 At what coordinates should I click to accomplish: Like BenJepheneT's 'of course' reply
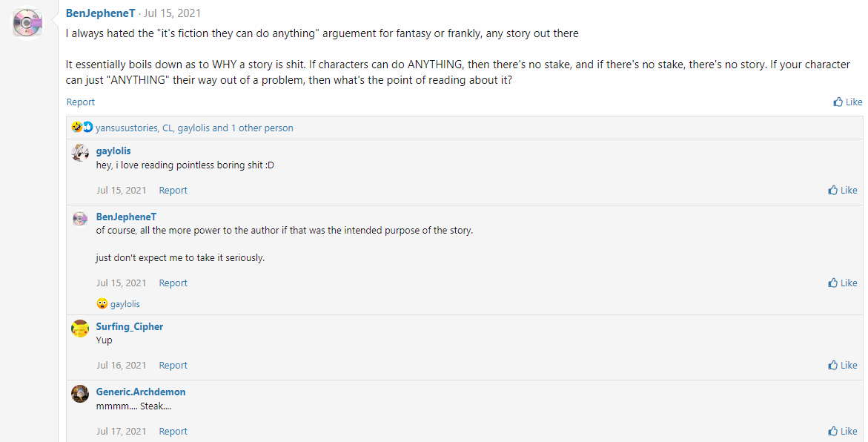pos(843,283)
